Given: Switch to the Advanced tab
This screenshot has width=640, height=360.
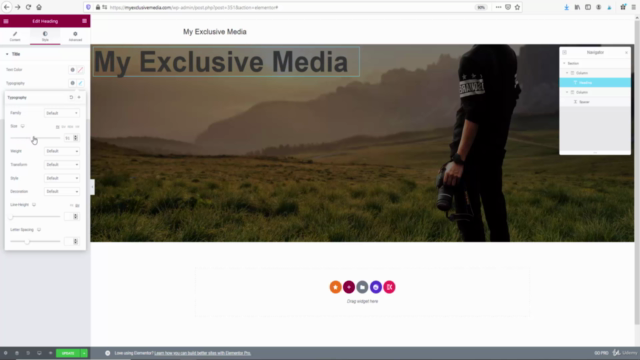Looking at the screenshot, I should coord(75,36).
